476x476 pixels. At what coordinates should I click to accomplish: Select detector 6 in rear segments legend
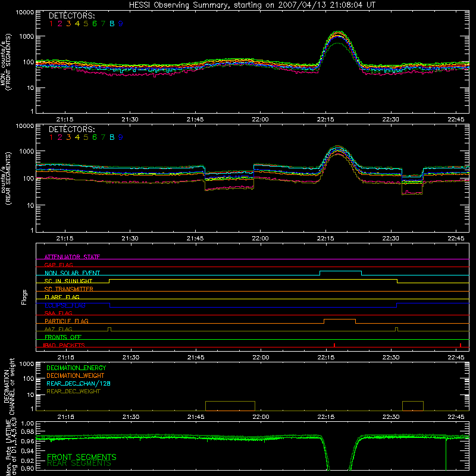point(95,137)
